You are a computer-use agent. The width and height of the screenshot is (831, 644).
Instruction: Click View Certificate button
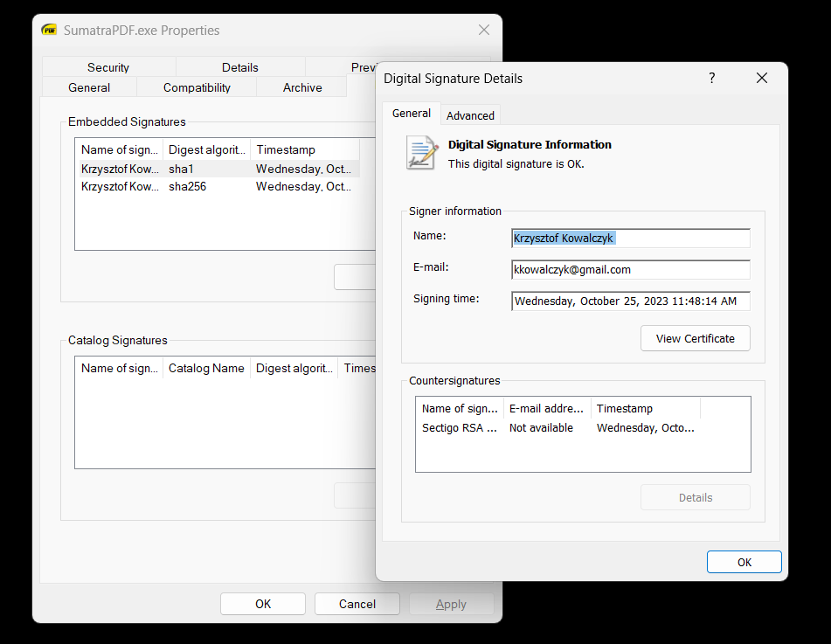tap(696, 339)
